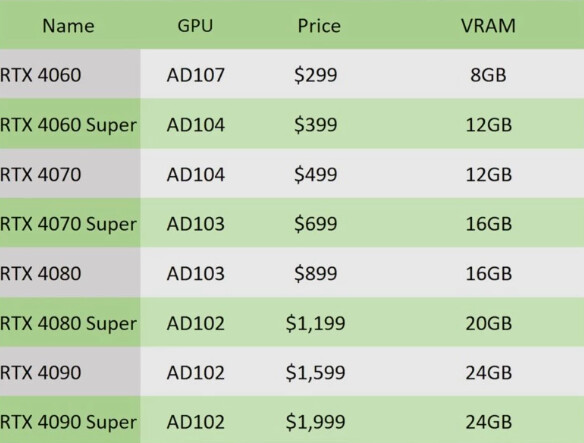Click the $699 price cell
The width and height of the screenshot is (584, 443).
[315, 224]
